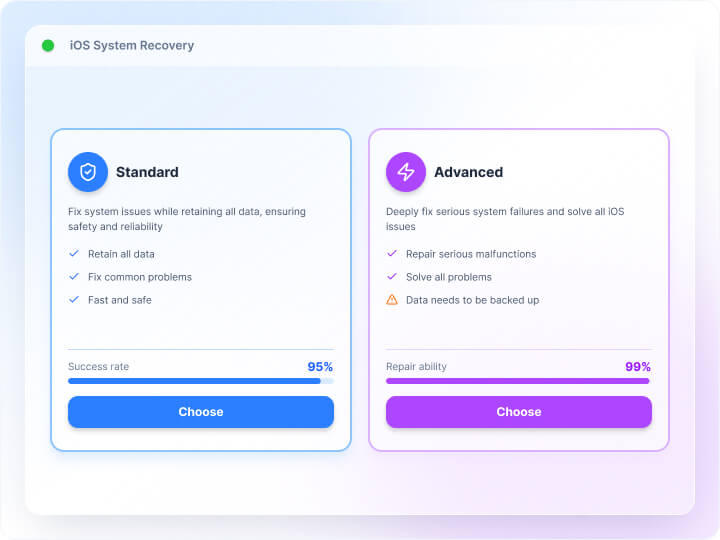
Task: Click the checkmark beside Repair serious malfunctions
Action: click(x=392, y=253)
